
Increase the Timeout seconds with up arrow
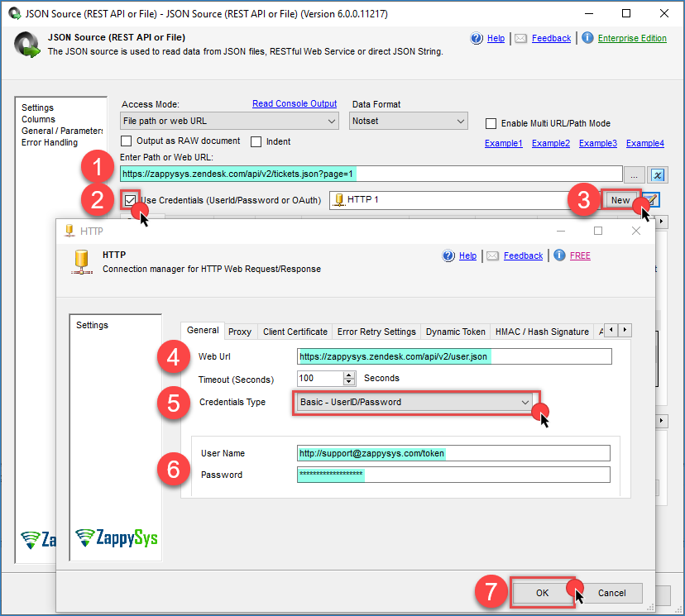click(x=349, y=375)
